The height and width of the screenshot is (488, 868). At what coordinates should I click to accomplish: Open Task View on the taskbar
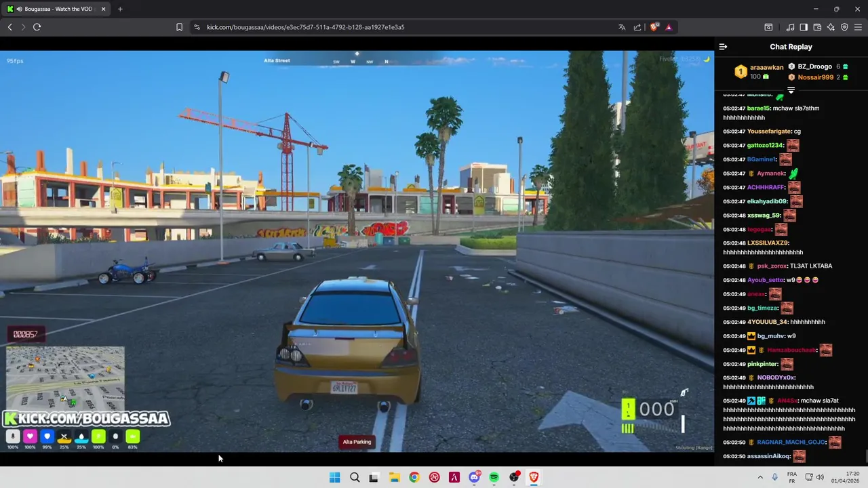(x=374, y=477)
